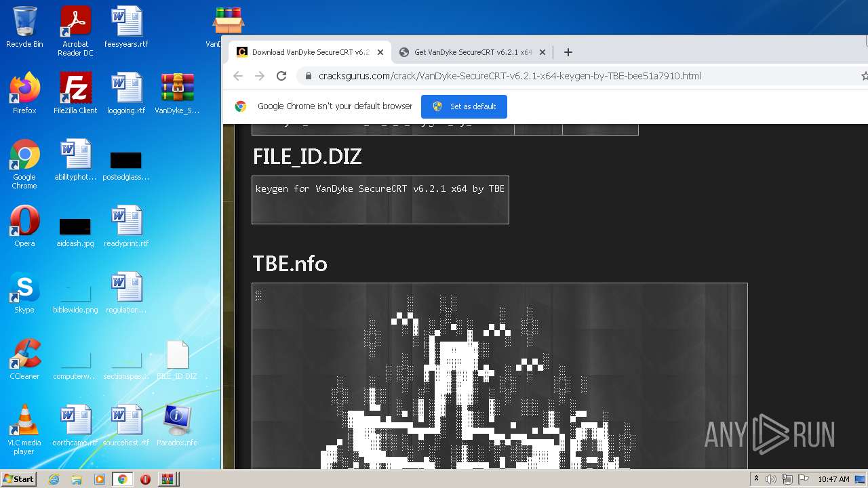868x488 pixels.
Task: Show hidden system tray icons
Action: pos(756,479)
